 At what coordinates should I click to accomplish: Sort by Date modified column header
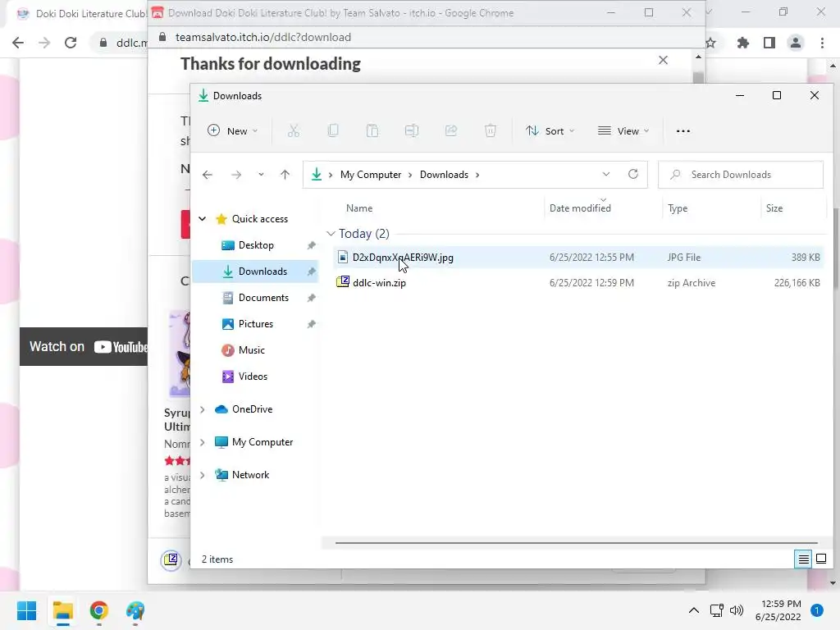coord(580,208)
